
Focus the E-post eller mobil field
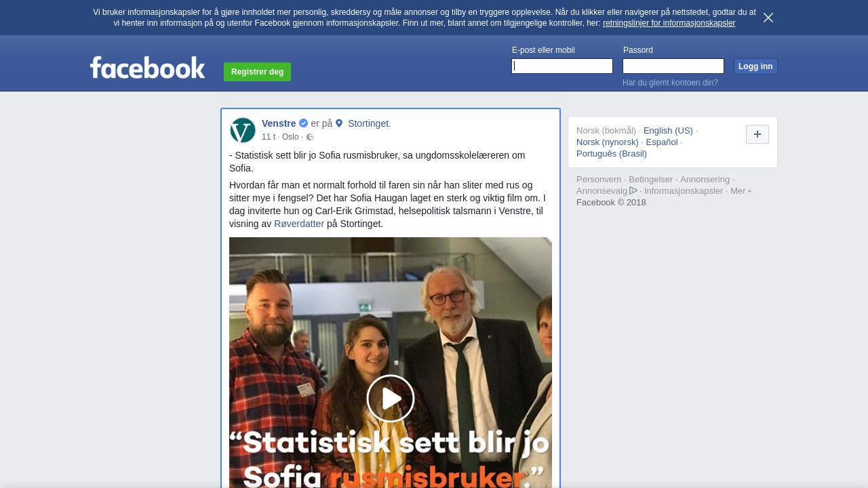(x=562, y=66)
